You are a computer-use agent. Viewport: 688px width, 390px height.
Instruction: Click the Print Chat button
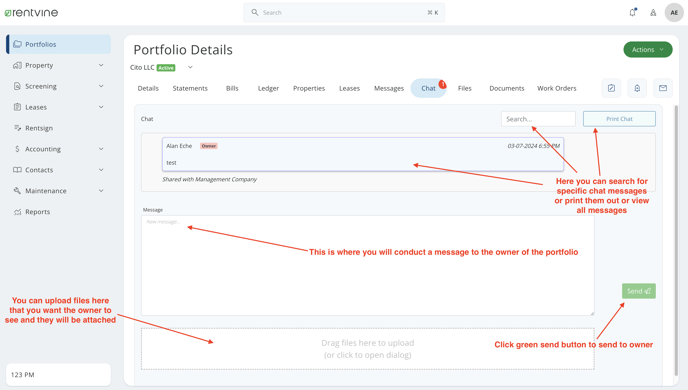pos(619,119)
